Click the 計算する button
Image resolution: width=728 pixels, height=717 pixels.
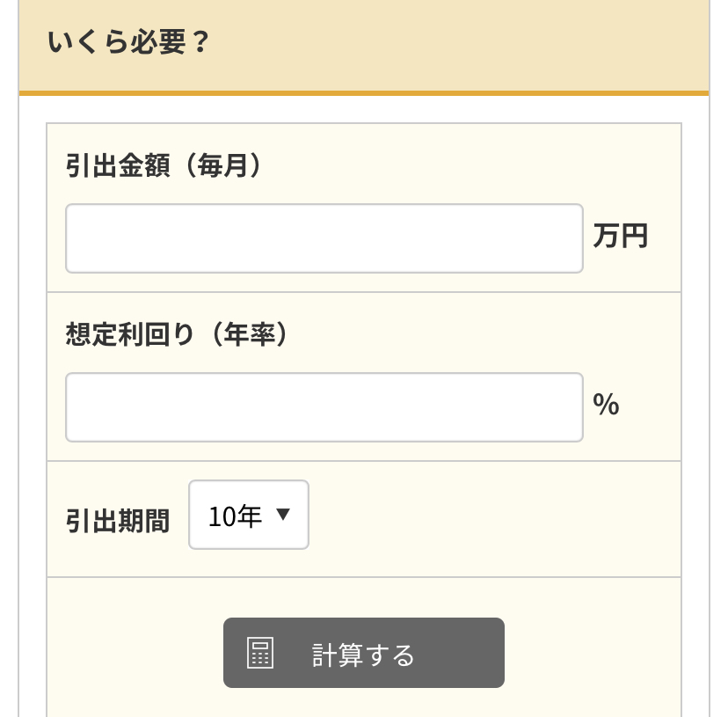[x=363, y=653]
